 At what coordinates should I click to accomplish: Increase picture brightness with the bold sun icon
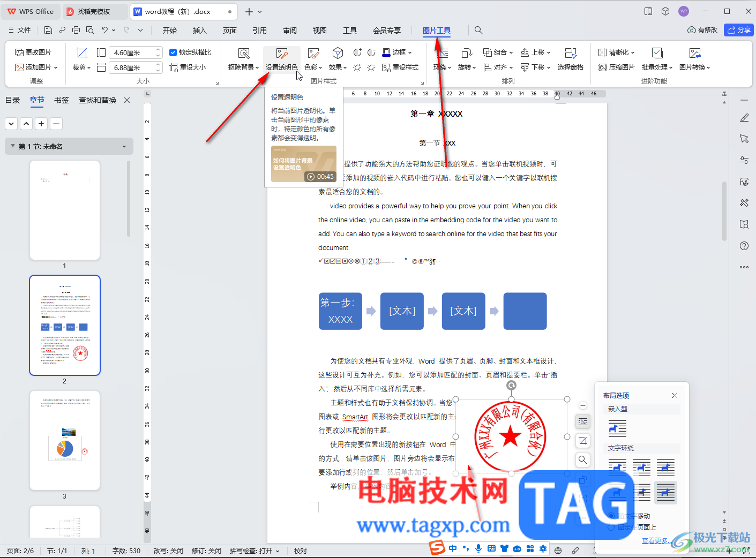tap(357, 67)
